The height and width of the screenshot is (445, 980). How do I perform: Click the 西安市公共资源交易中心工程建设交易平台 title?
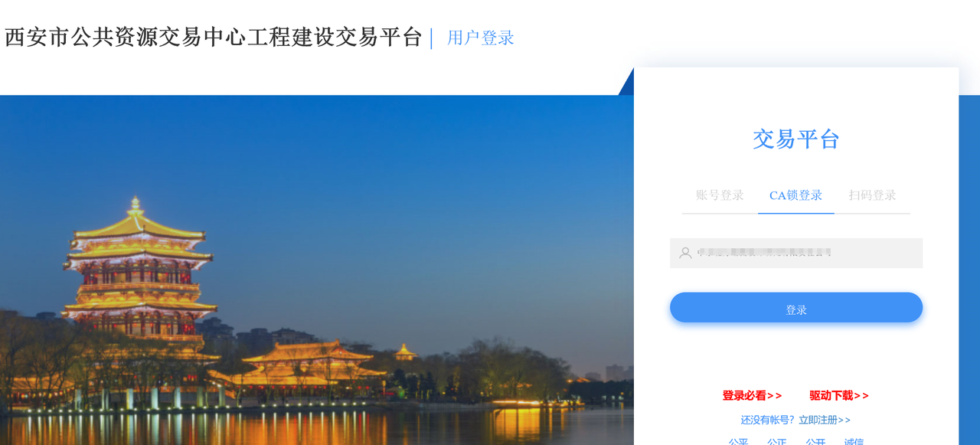214,37
